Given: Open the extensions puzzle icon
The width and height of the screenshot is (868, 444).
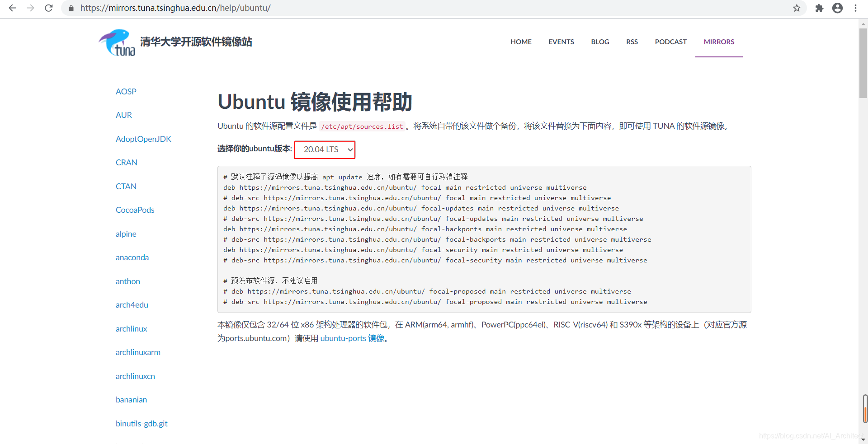Looking at the screenshot, I should coord(819,8).
